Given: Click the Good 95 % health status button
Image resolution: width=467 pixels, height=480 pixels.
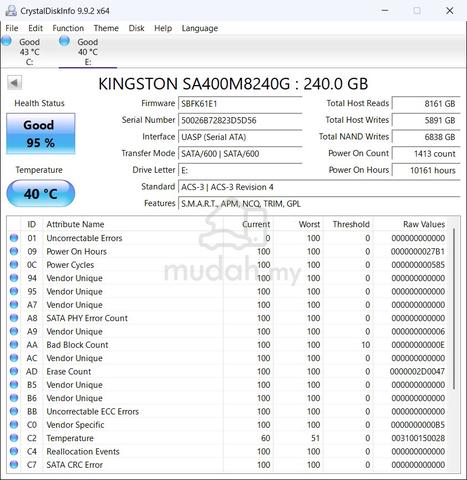Looking at the screenshot, I should (x=41, y=134).
